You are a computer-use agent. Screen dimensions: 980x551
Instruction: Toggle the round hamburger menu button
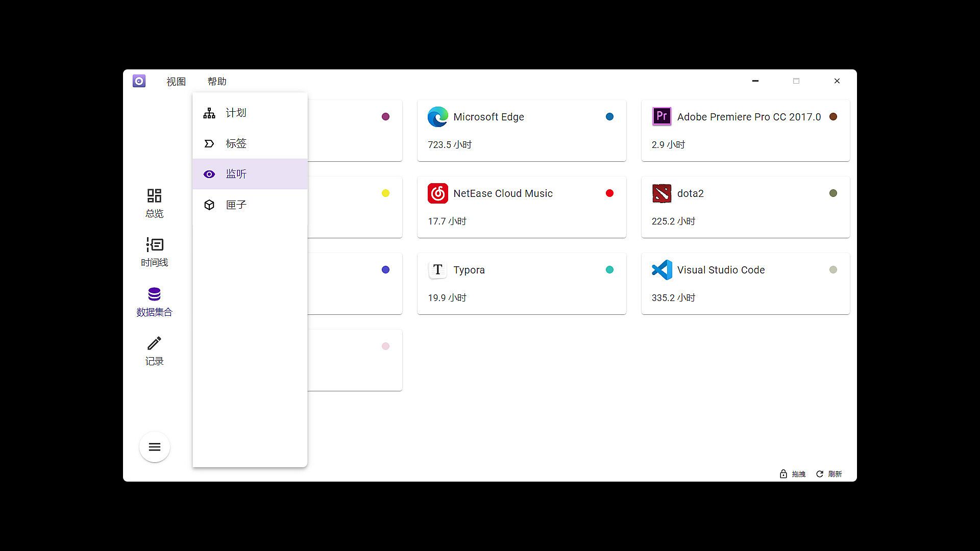(x=154, y=447)
